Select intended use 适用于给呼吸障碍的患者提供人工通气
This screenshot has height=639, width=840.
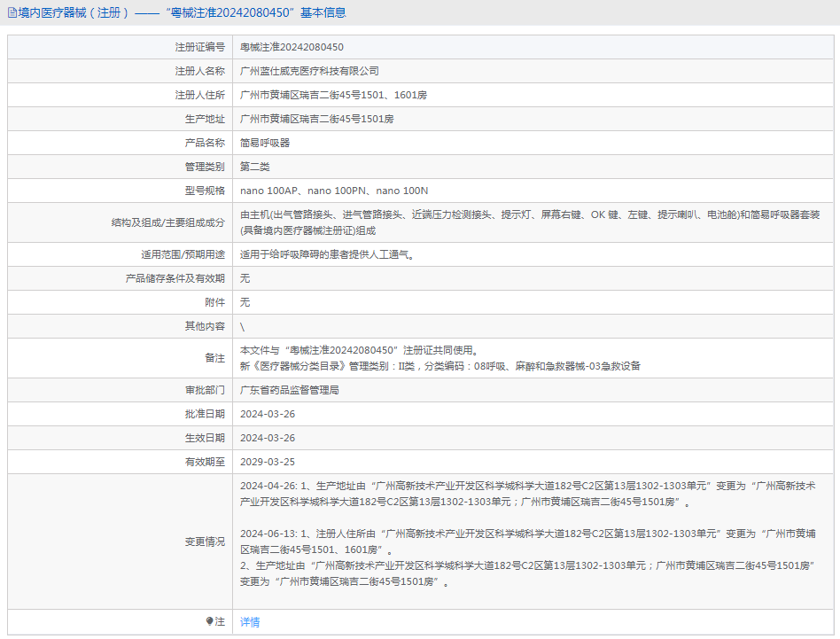point(327,255)
